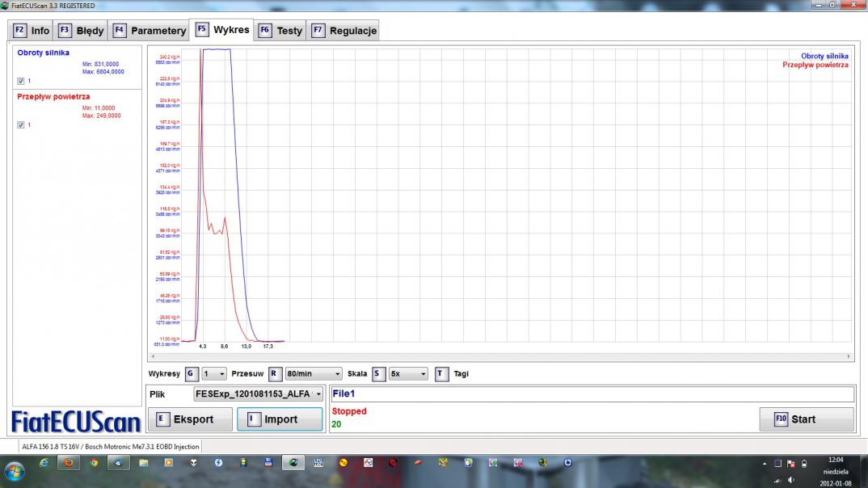Click the G key icon beside Wykresy
Screen dimensions: 868x488
[191, 374]
